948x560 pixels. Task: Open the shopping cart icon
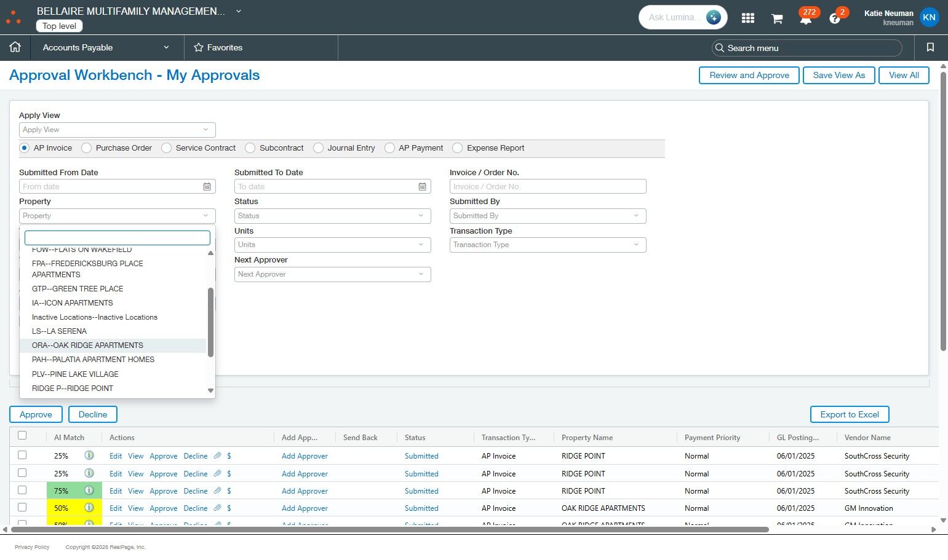pos(777,18)
